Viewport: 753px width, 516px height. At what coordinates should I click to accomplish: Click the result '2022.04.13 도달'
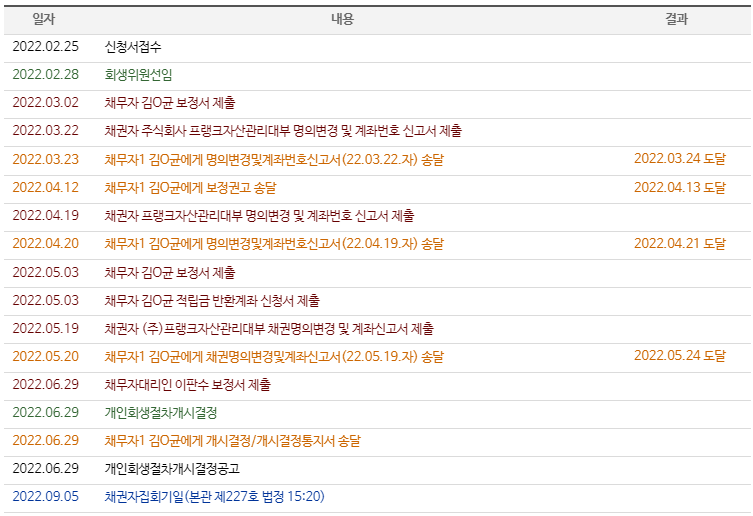[x=680, y=187]
